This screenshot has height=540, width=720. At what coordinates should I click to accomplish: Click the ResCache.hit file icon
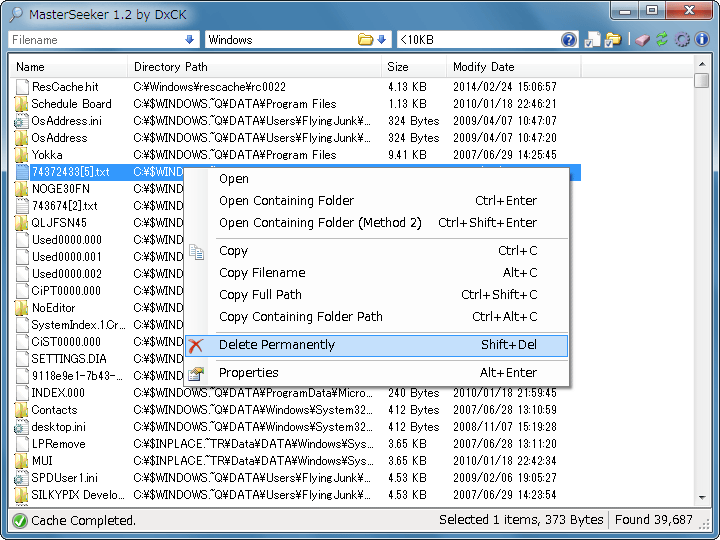[x=22, y=87]
